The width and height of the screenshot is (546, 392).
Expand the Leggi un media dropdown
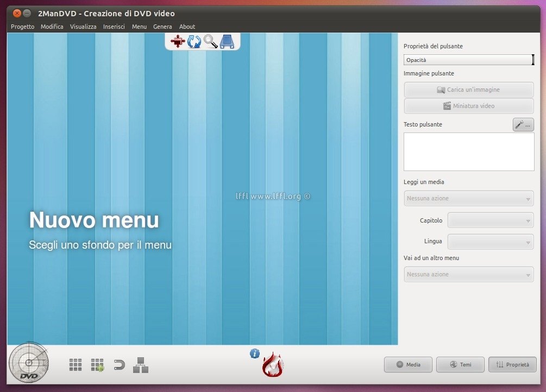pyautogui.click(x=468, y=198)
